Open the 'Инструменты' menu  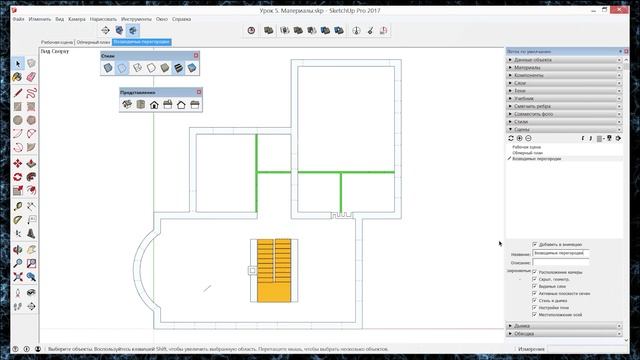[x=136, y=19]
